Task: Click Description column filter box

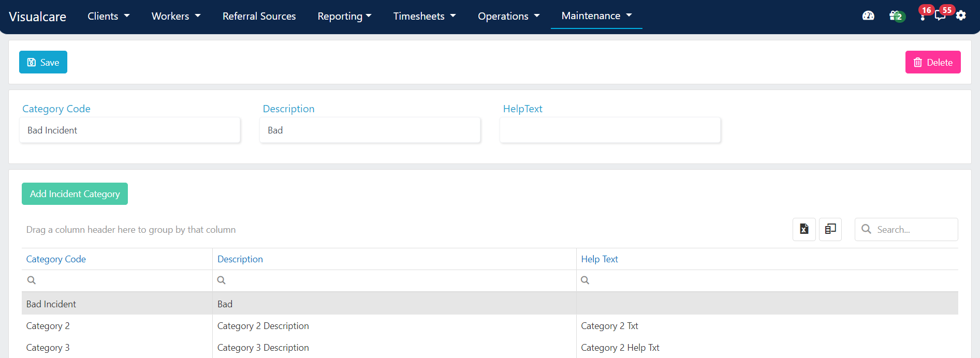Action: point(394,280)
